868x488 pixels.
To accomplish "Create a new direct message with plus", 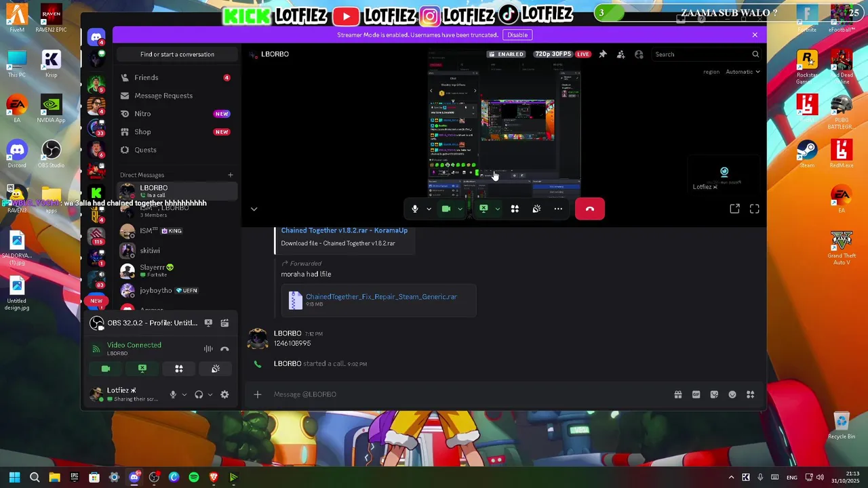I will point(230,175).
